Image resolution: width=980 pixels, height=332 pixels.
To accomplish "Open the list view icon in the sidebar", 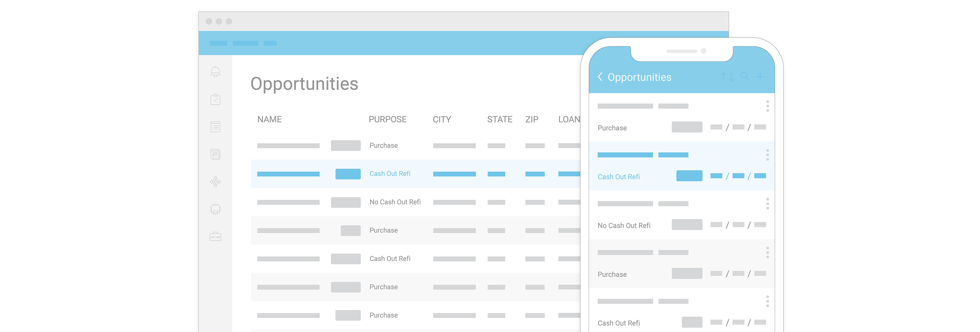I will 215,127.
